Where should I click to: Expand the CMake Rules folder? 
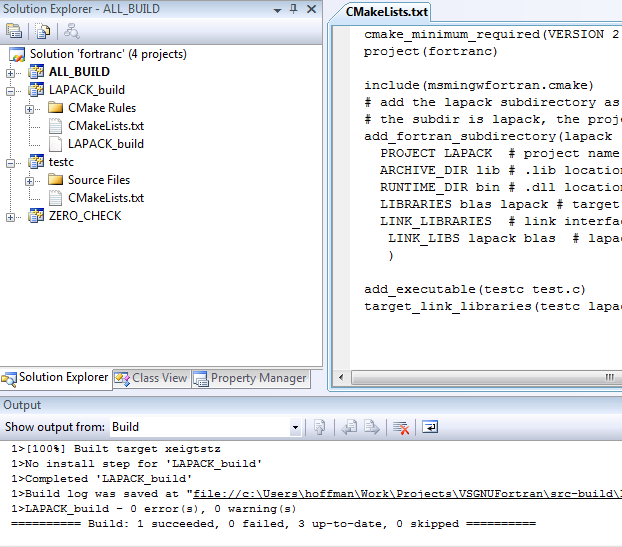29,109
